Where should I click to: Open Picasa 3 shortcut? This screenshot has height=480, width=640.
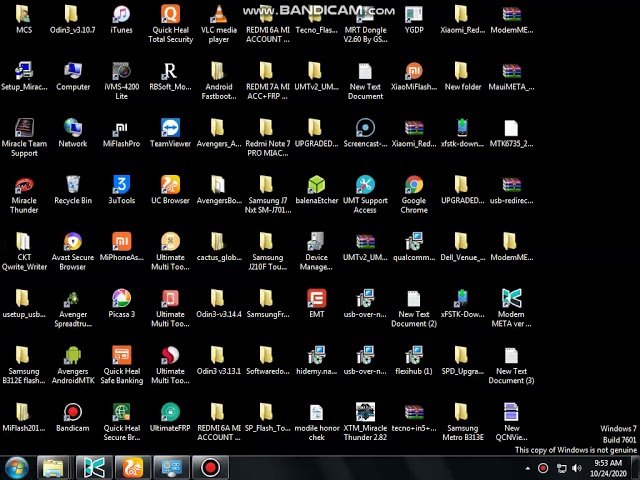[121, 304]
